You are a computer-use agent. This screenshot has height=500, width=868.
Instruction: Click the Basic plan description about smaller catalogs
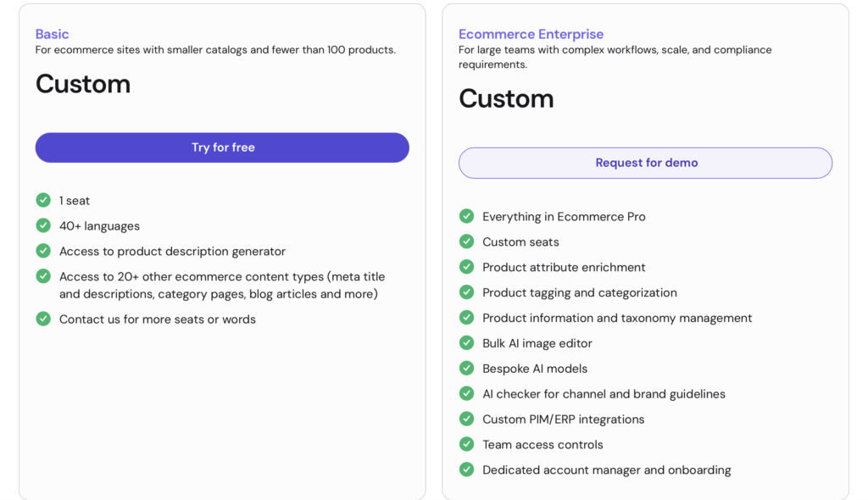[x=215, y=50]
